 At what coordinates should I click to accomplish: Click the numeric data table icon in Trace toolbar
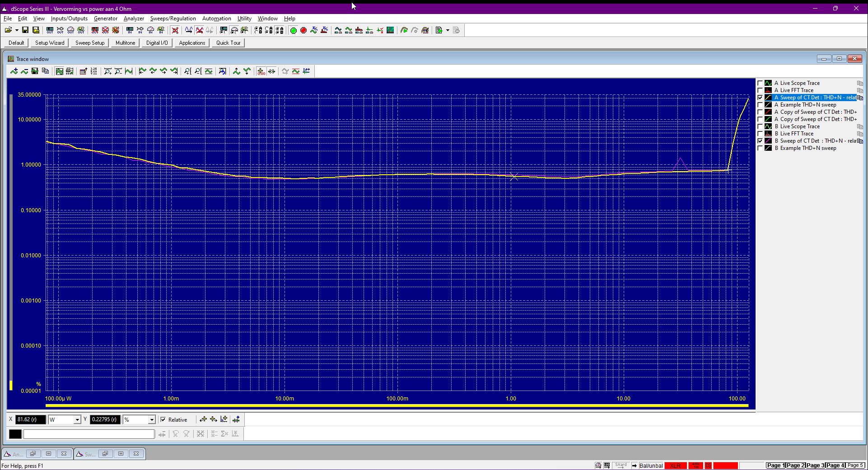(93, 71)
